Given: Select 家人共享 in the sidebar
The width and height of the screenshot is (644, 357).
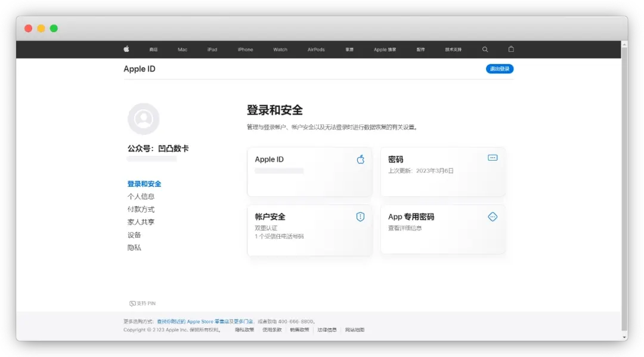Looking at the screenshot, I should pyautogui.click(x=141, y=222).
